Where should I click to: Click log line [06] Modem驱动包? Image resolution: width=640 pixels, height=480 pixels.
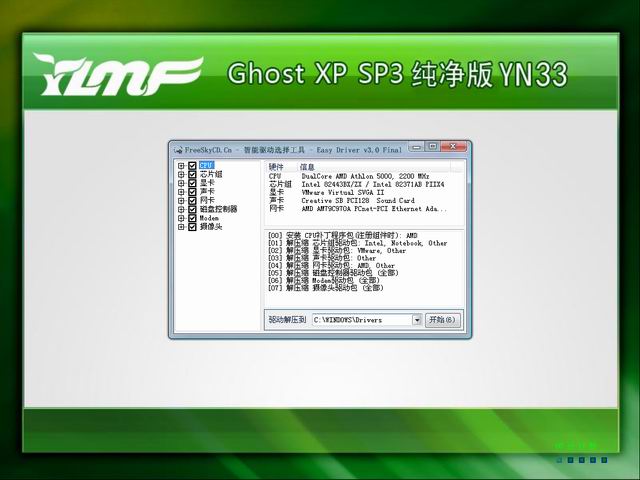[324, 281]
